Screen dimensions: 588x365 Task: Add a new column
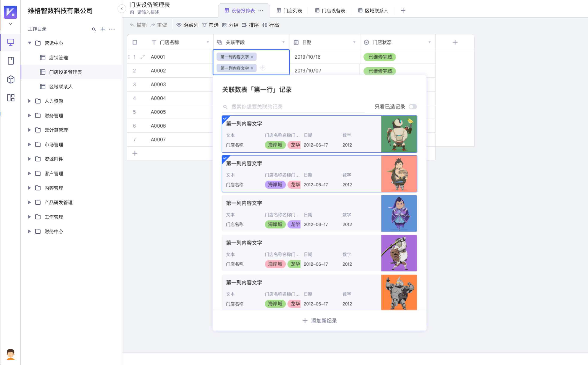point(455,42)
